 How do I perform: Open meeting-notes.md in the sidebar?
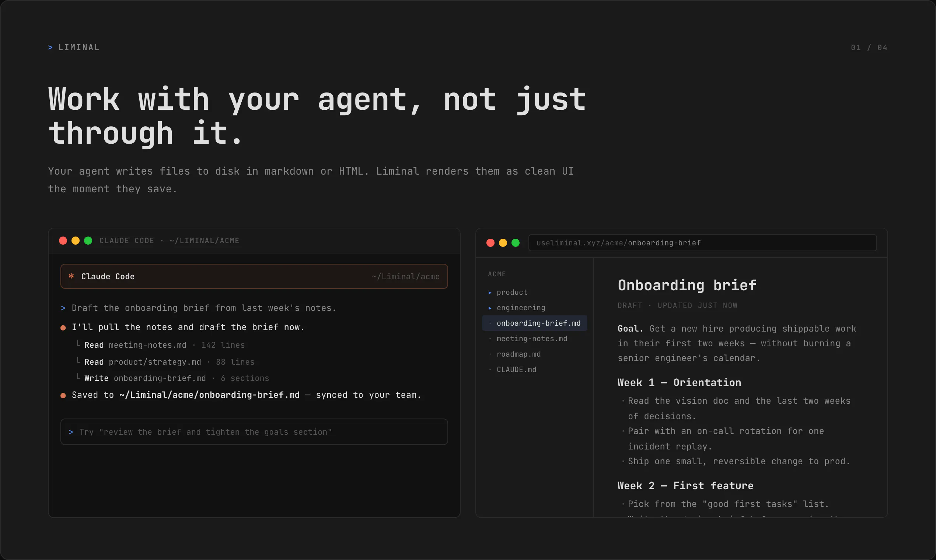tap(534, 339)
